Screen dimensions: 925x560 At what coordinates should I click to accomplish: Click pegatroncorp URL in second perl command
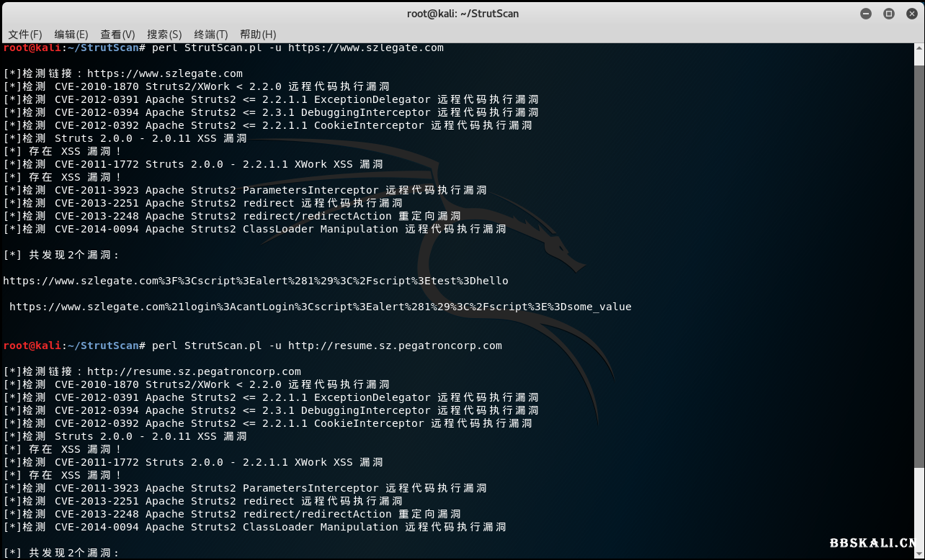(x=395, y=346)
